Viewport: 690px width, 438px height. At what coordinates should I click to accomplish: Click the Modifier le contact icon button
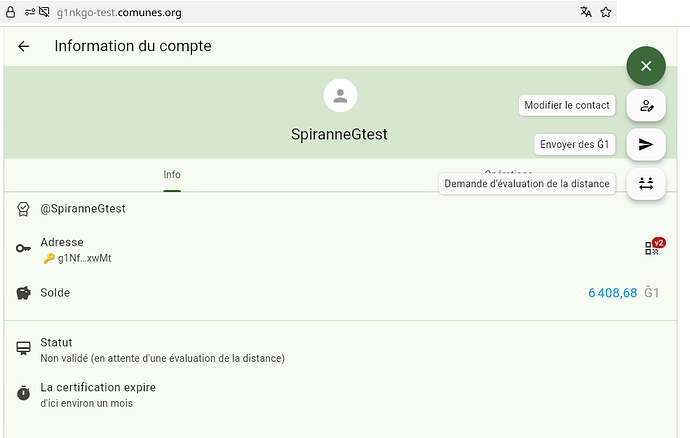pos(646,105)
